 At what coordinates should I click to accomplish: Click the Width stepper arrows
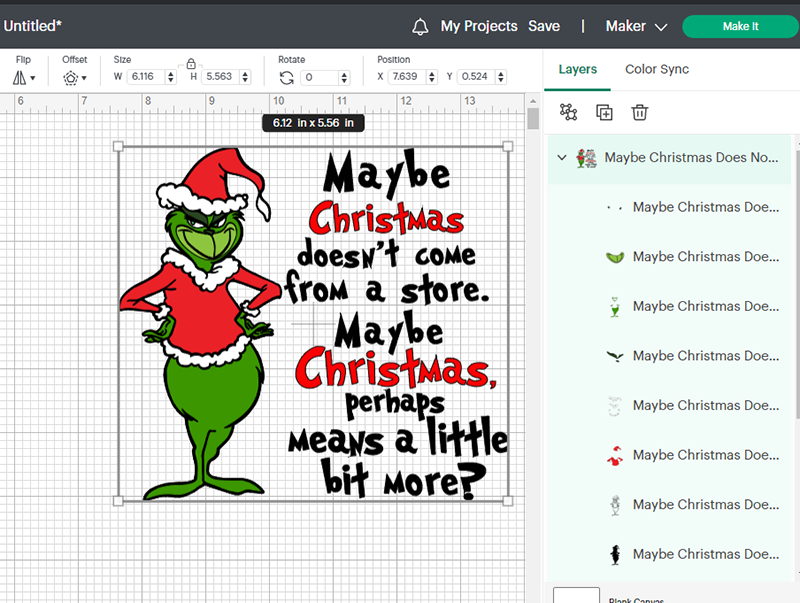click(171, 77)
